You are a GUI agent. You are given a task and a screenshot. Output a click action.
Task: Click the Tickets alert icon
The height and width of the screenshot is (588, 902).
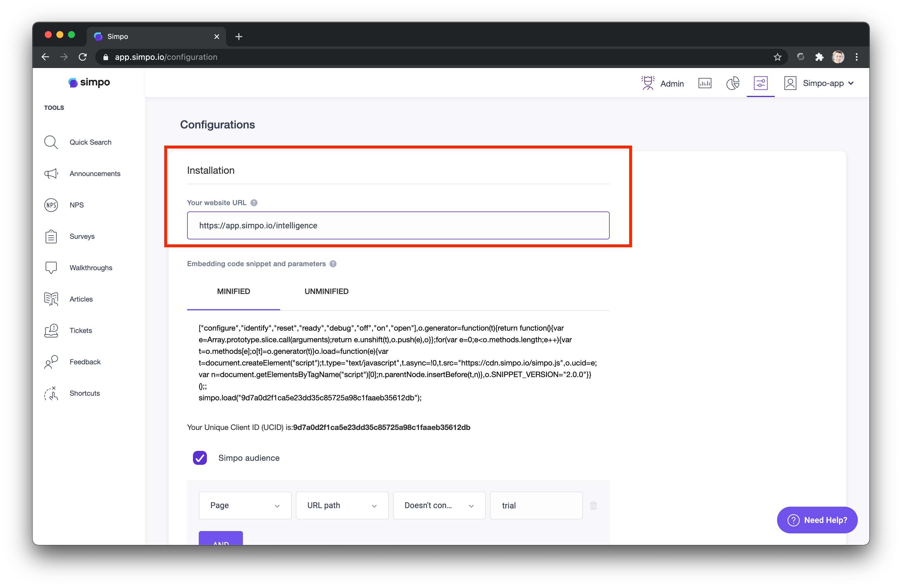(x=51, y=330)
